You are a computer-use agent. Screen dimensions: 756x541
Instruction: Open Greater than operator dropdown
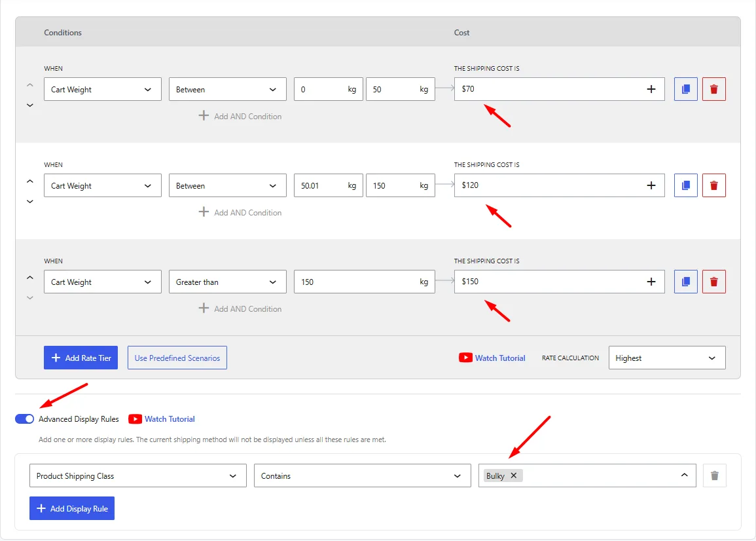point(228,282)
